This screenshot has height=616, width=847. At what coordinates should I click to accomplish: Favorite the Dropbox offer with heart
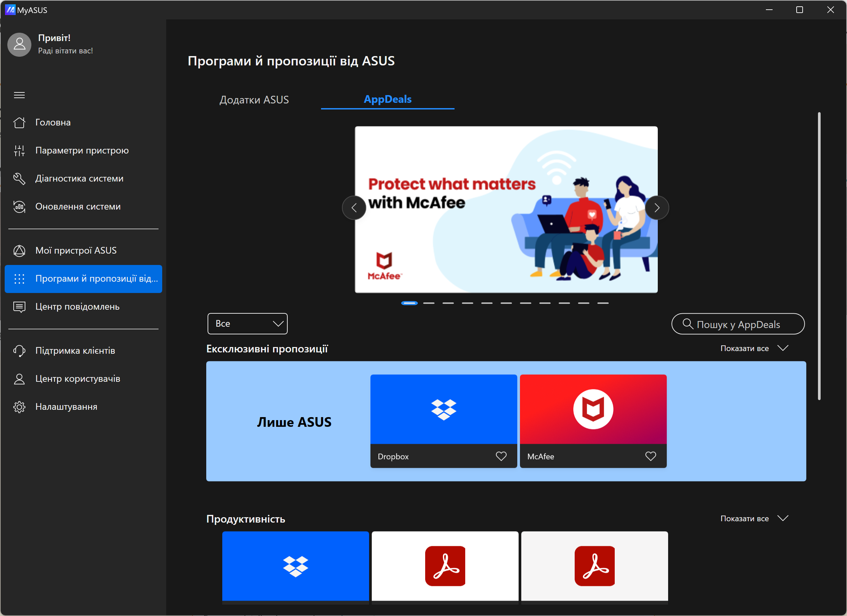coord(501,456)
